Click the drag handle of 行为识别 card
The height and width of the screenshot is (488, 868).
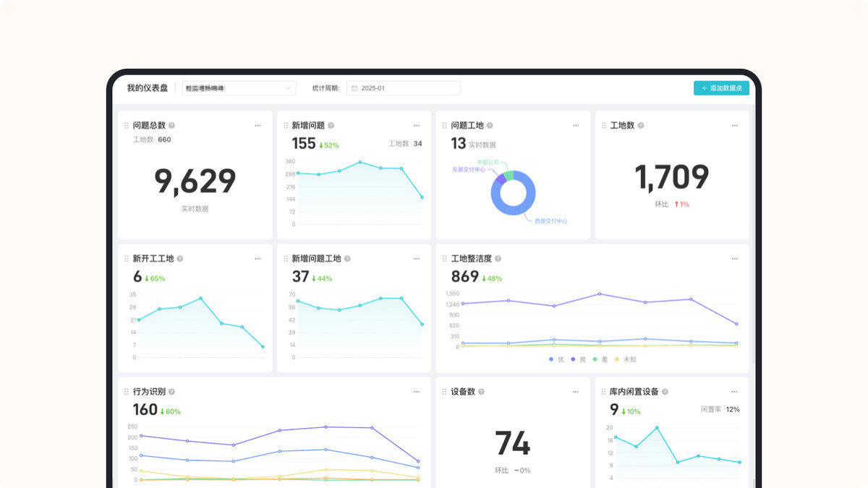click(x=127, y=391)
